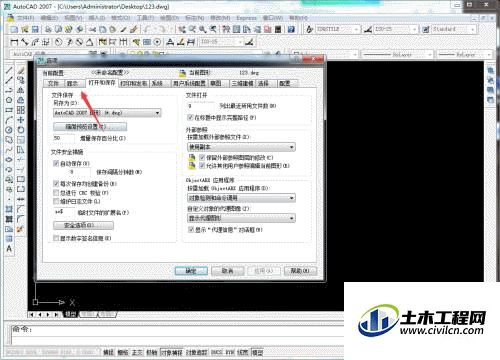Click the 安全选项 button
The width and height of the screenshot is (500, 360).
pos(83,225)
